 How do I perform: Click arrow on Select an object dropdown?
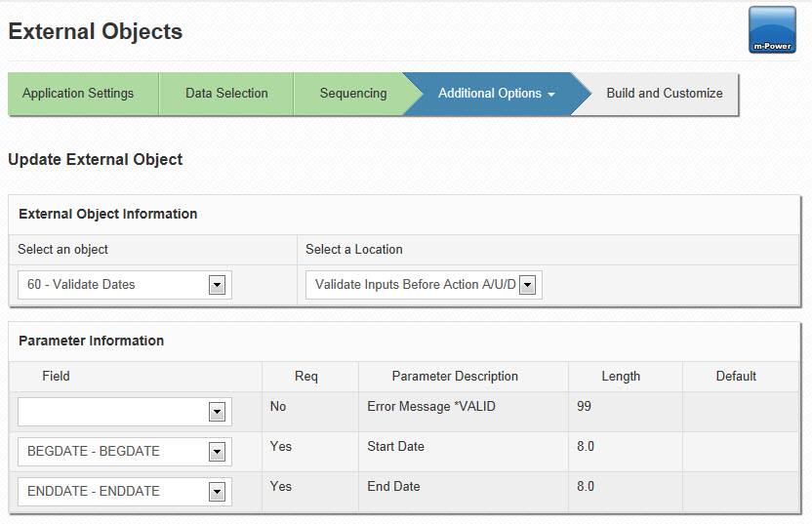[x=217, y=285]
